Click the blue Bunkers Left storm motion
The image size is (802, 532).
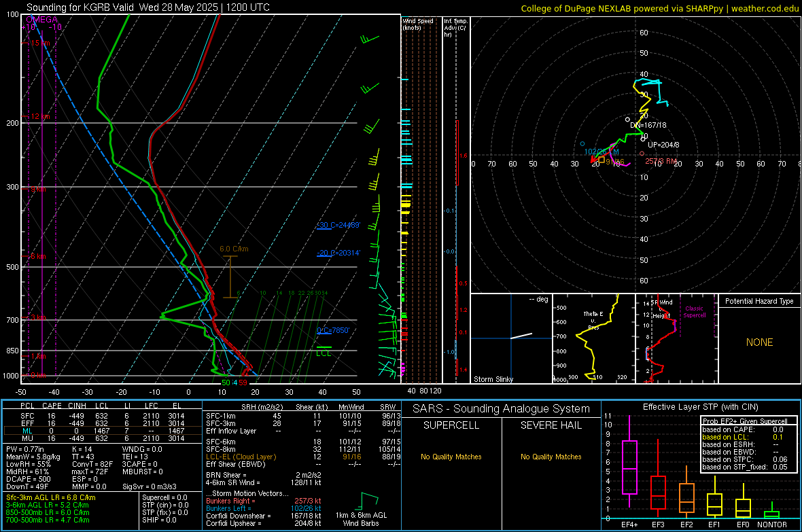tap(264, 508)
